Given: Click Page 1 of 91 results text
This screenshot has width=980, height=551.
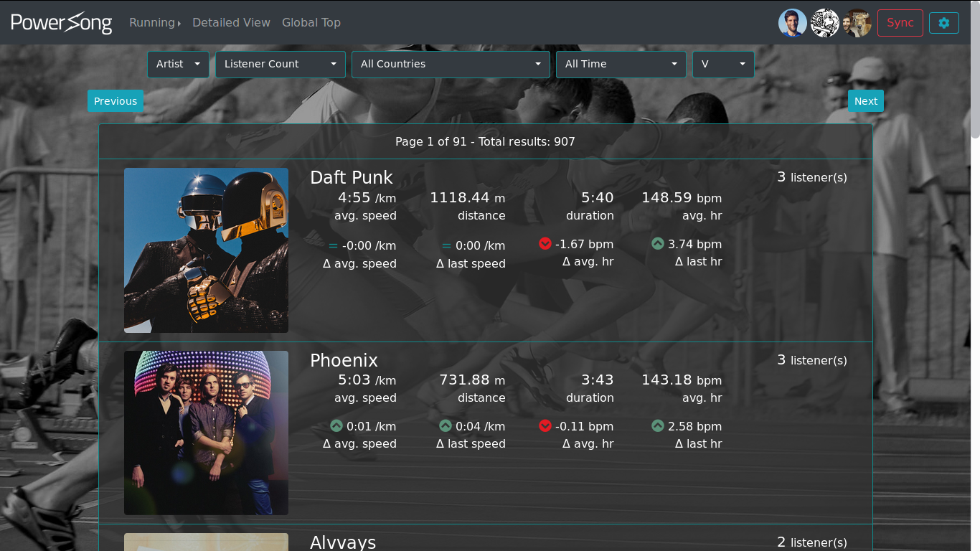Looking at the screenshot, I should [485, 142].
